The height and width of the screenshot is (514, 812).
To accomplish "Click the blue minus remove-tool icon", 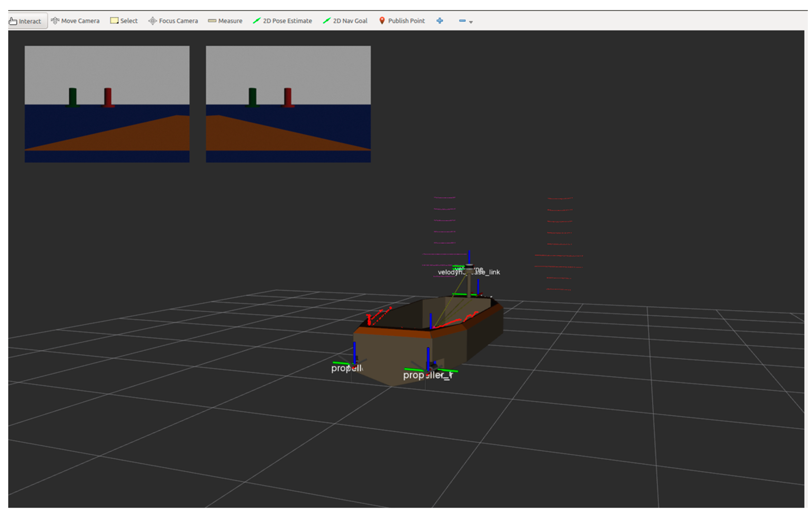I will (462, 21).
